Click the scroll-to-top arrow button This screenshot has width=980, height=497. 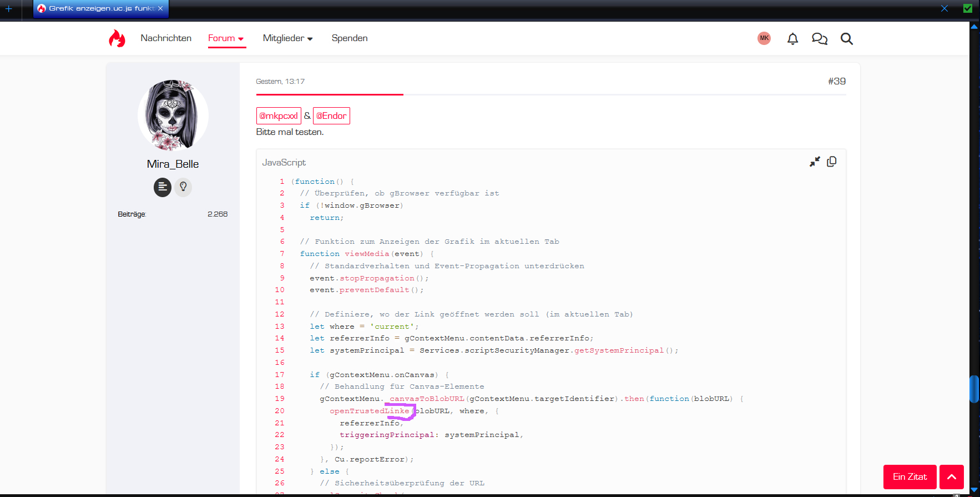[x=951, y=476]
